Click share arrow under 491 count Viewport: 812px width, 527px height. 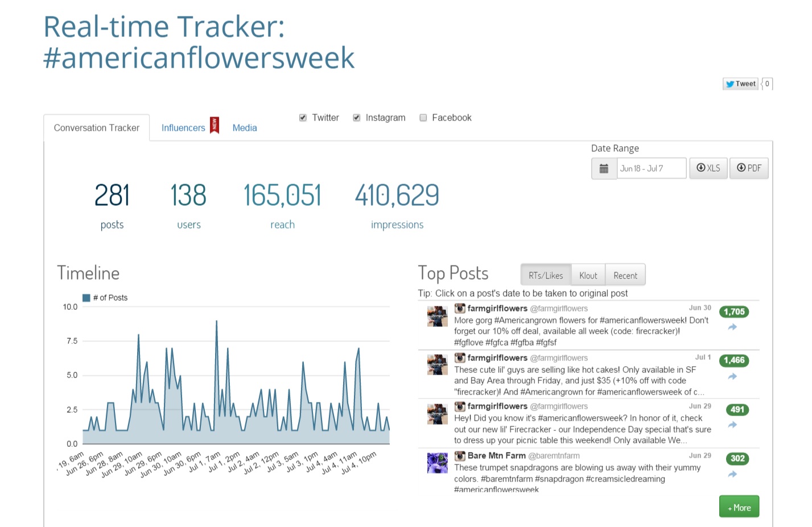tap(732, 425)
